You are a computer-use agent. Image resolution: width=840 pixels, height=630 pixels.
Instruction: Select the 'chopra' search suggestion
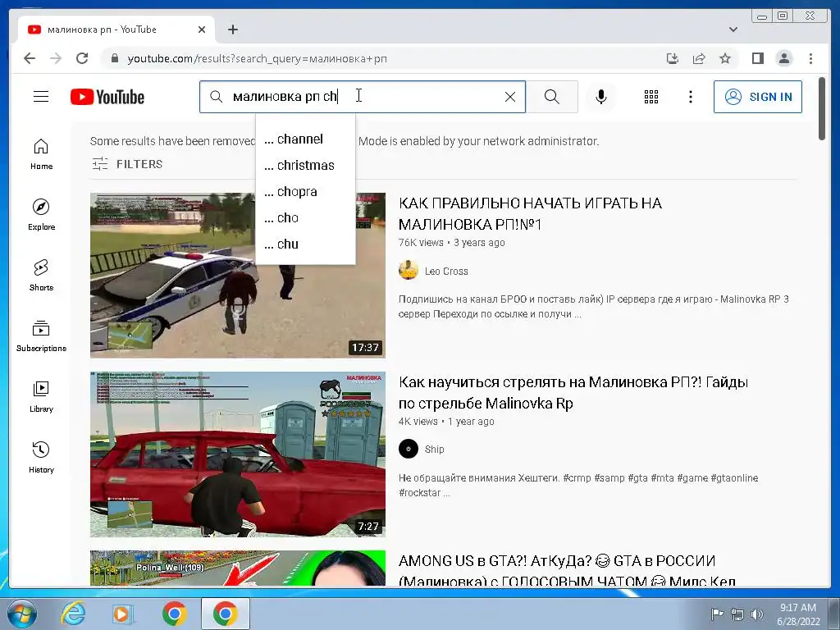[x=305, y=192]
